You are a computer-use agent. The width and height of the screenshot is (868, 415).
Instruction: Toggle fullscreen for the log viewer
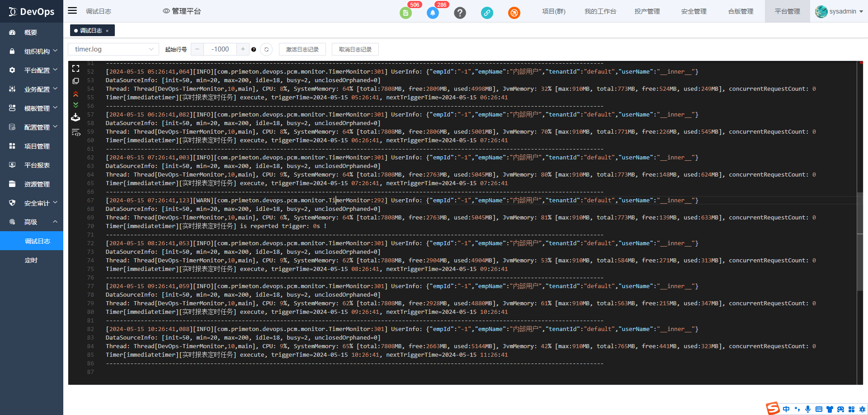point(75,69)
